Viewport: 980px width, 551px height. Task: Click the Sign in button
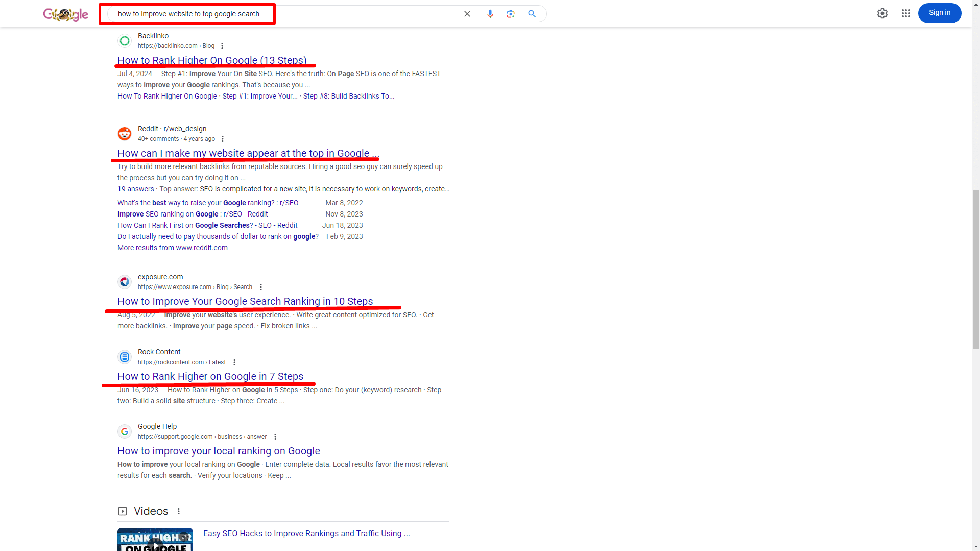[x=939, y=13]
